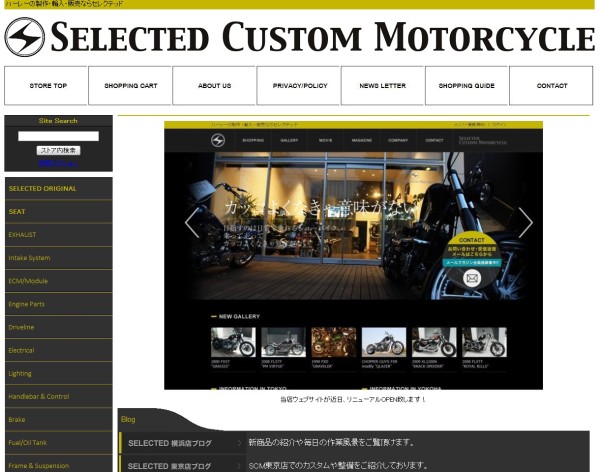Click MAGAZINE in the preview banner menu
The width and height of the screenshot is (600, 472).
(362, 140)
